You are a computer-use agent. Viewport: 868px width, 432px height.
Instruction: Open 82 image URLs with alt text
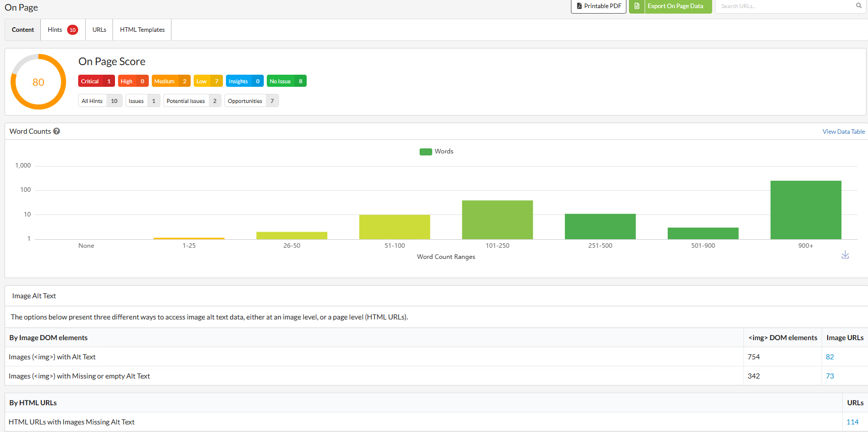pos(830,357)
